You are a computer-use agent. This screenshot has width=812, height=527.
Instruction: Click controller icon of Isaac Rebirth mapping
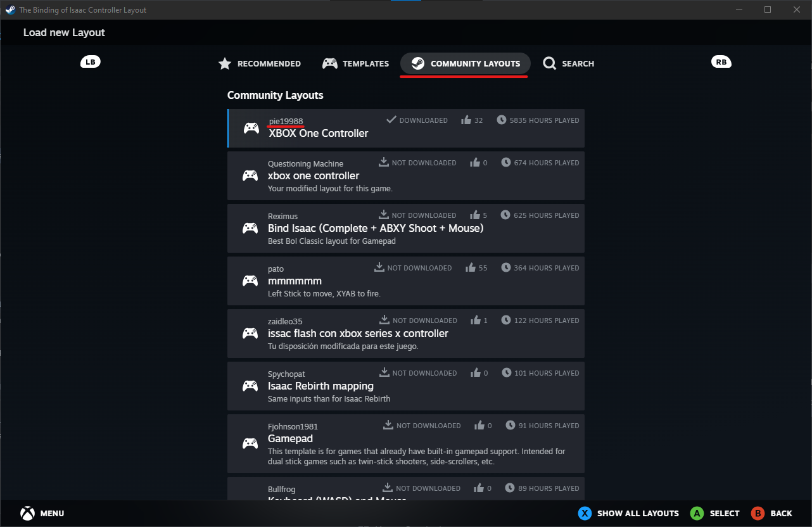click(x=250, y=386)
